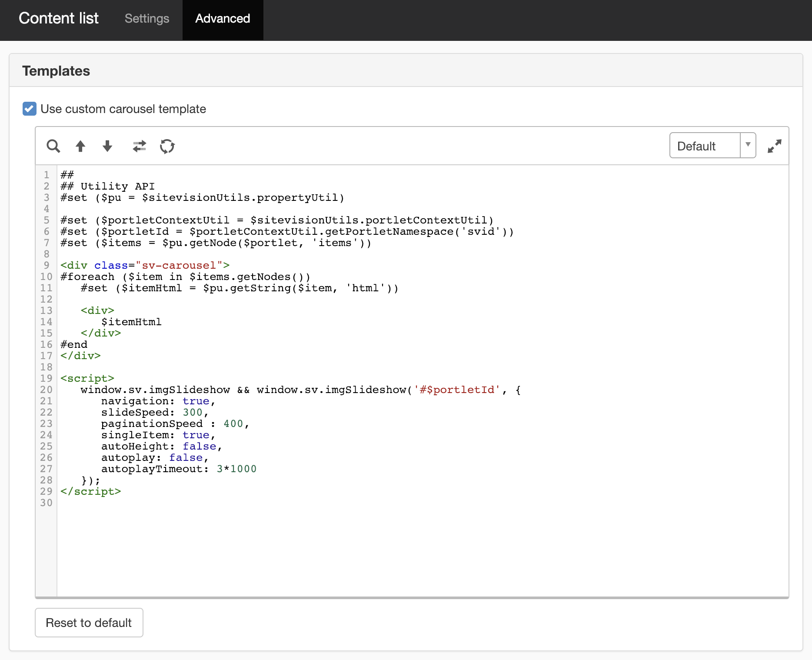Viewport: 812px width, 660px height.
Task: Click the 'autoplay: false' line
Action: (x=155, y=457)
